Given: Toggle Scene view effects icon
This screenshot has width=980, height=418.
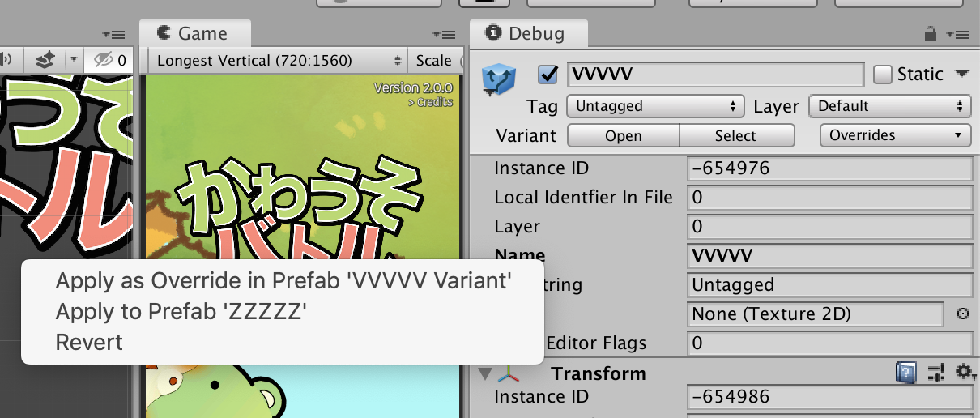Looking at the screenshot, I should pyautogui.click(x=44, y=59).
